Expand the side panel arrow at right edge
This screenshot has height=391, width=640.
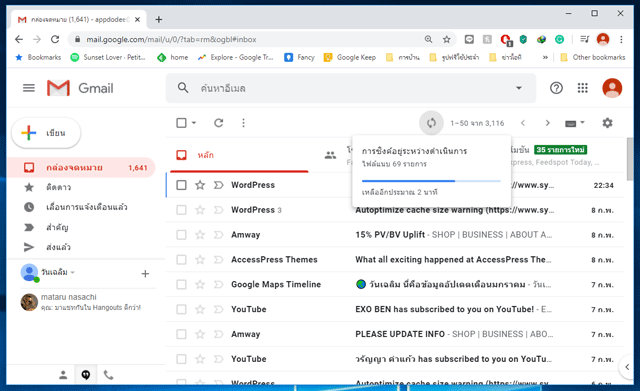627,367
